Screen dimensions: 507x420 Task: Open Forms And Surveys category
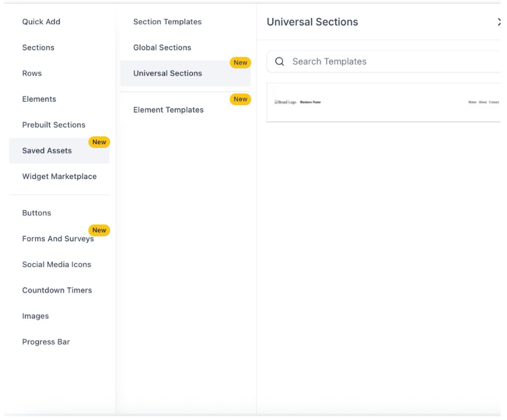pyautogui.click(x=58, y=239)
